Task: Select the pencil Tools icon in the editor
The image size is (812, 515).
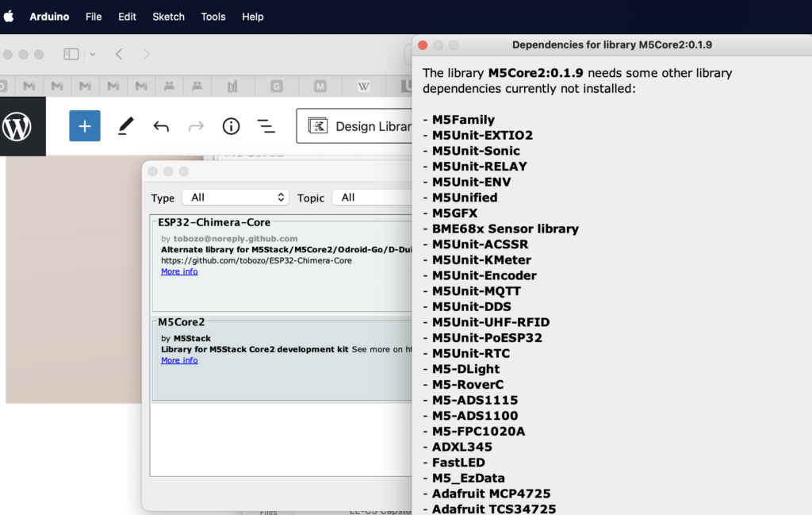Action: (125, 126)
